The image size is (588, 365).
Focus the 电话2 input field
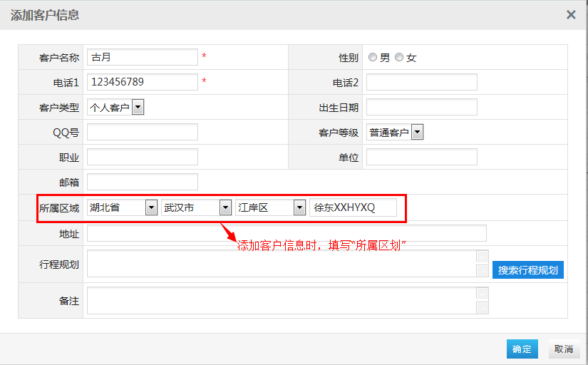421,82
